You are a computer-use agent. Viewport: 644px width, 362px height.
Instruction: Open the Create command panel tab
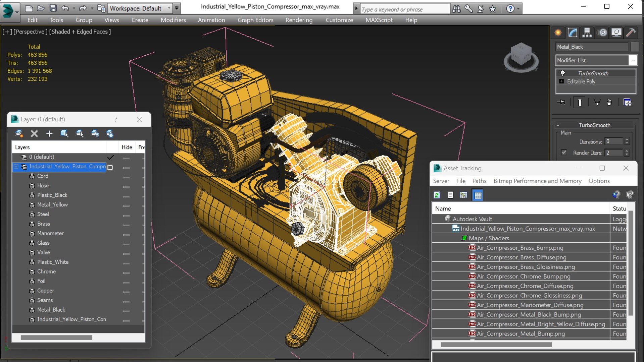click(558, 33)
